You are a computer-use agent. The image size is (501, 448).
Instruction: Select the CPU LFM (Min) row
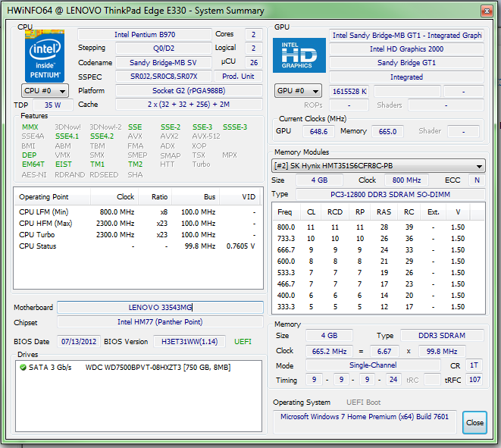[138, 212]
